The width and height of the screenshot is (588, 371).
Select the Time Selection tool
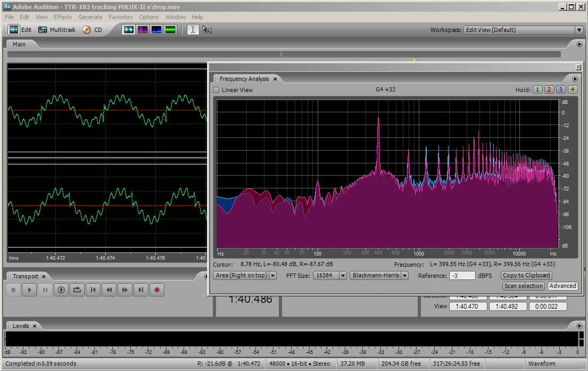(x=193, y=30)
